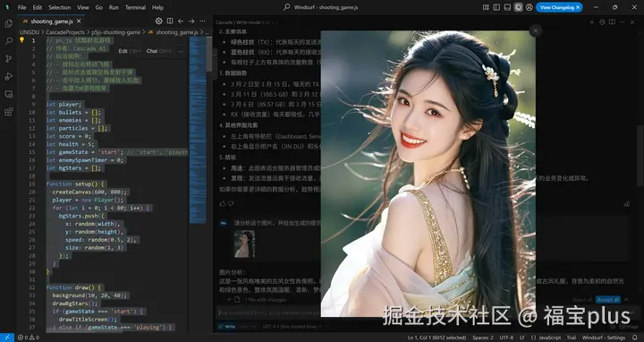Screen dimensions: 644x342
Task: Click the editor minimap
Action: tap(198, 130)
